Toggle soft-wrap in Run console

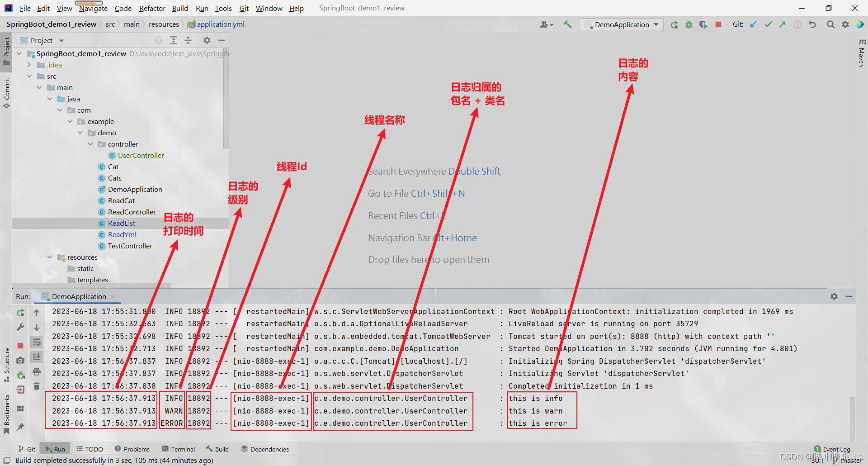[37, 342]
